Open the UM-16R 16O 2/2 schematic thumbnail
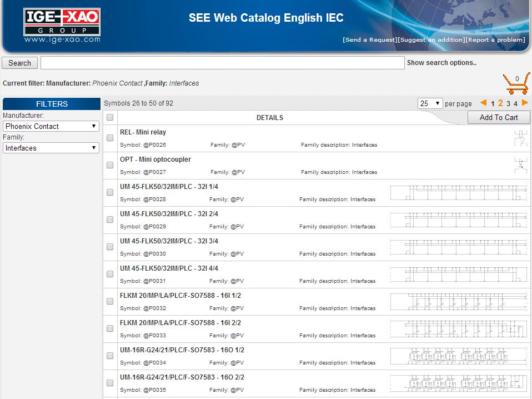Screen dimensions: 532x399 (459, 383)
